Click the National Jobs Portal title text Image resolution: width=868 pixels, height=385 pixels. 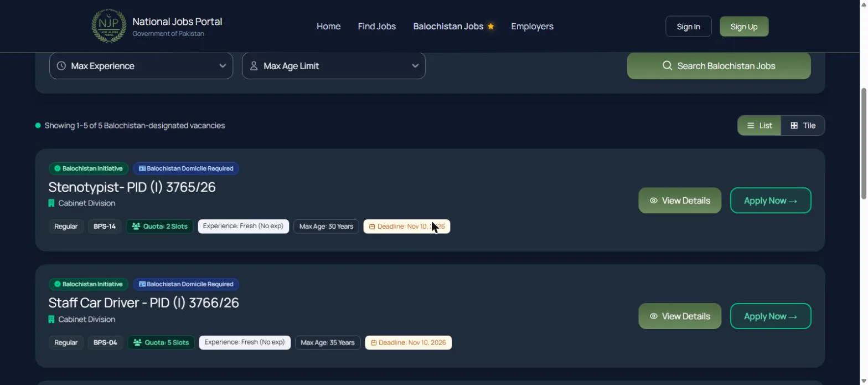pyautogui.click(x=177, y=22)
